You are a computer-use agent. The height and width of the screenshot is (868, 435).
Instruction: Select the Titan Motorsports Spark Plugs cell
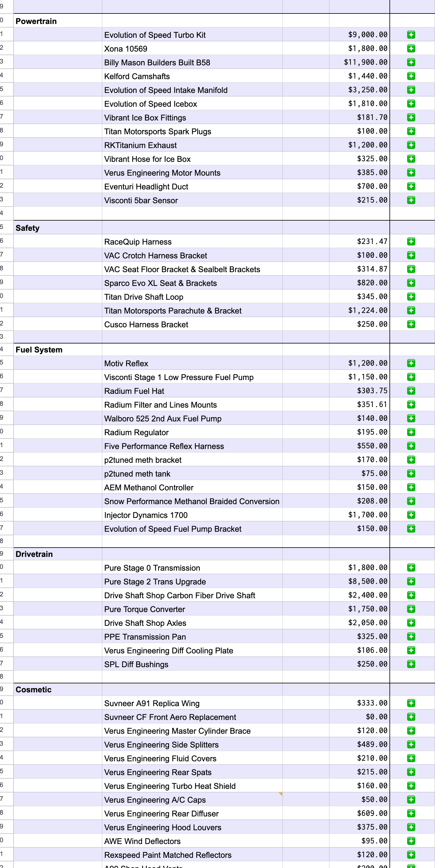[192, 131]
